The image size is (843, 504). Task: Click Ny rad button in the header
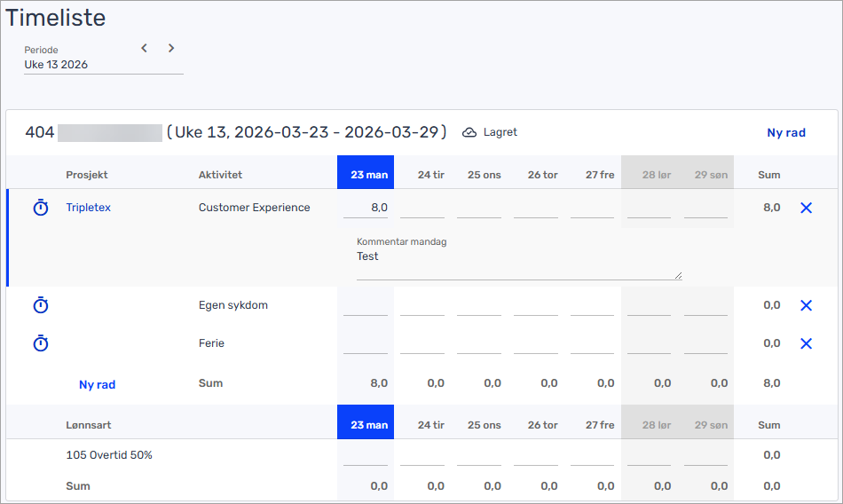785,132
